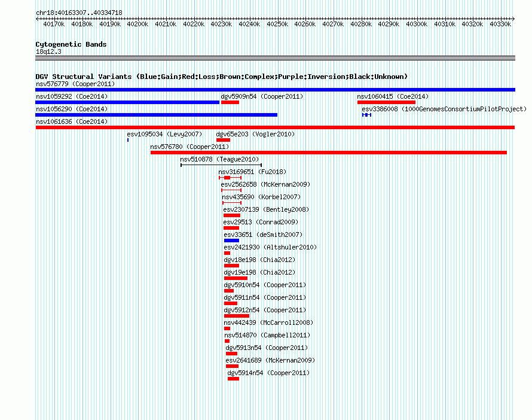The height and width of the screenshot is (420, 532).
Task: Open esv2307139 (Bentley2008) variant label
Action: tap(267, 209)
